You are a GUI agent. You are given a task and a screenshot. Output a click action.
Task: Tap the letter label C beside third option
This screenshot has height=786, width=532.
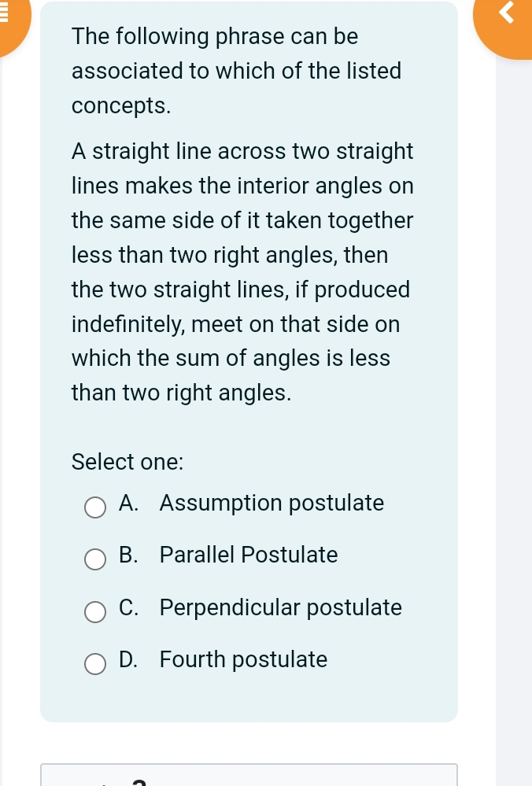128,607
